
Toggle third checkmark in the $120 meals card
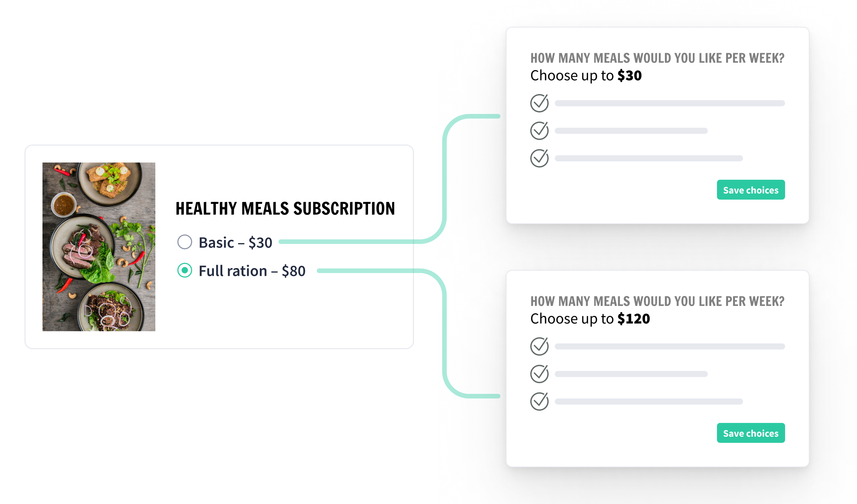[x=539, y=401]
